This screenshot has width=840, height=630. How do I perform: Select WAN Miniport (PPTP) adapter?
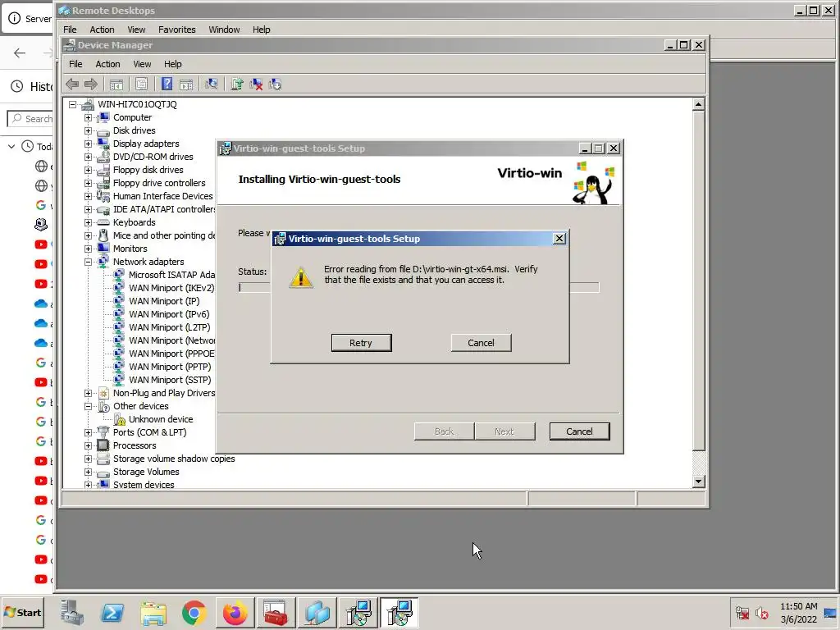(170, 367)
